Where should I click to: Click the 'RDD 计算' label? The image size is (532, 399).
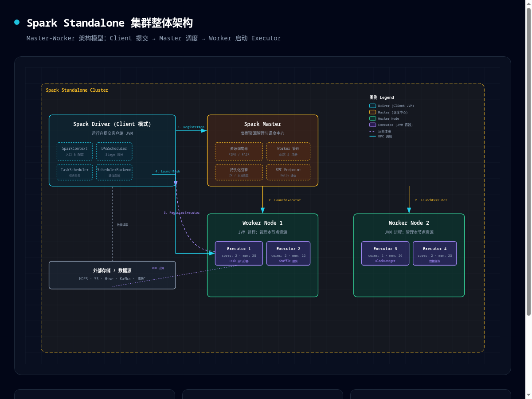click(158, 268)
